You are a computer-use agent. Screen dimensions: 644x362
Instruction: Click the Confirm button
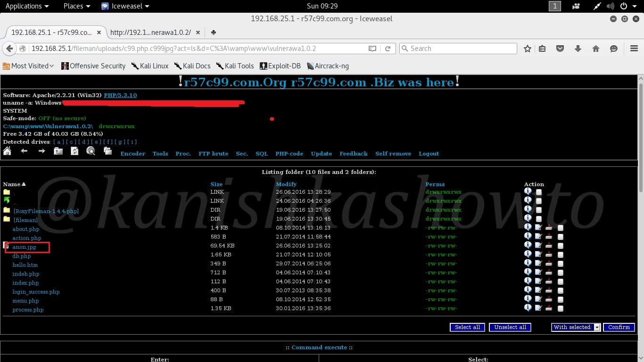coord(619,327)
